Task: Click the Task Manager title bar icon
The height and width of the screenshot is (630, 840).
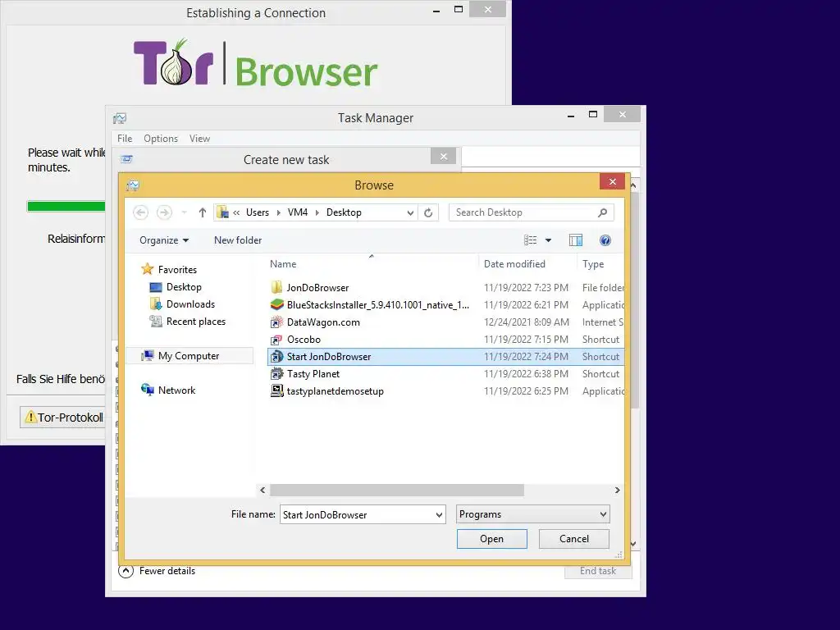Action: click(x=120, y=118)
